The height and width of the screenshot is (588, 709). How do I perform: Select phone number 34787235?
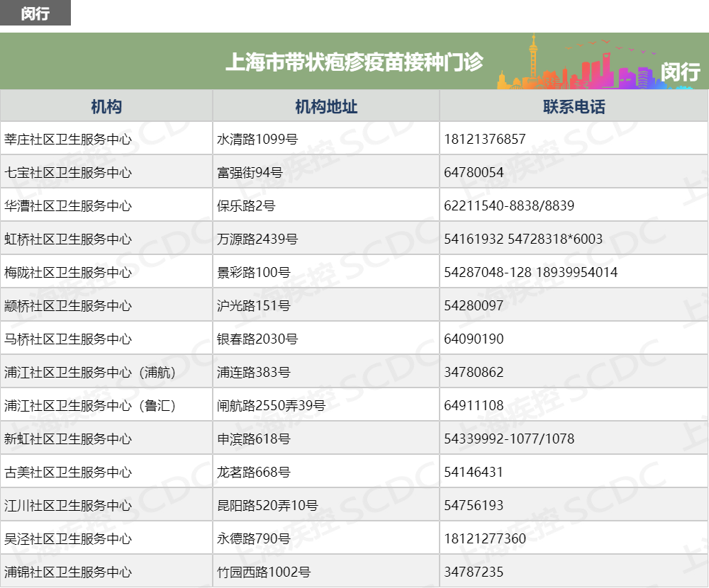click(474, 572)
